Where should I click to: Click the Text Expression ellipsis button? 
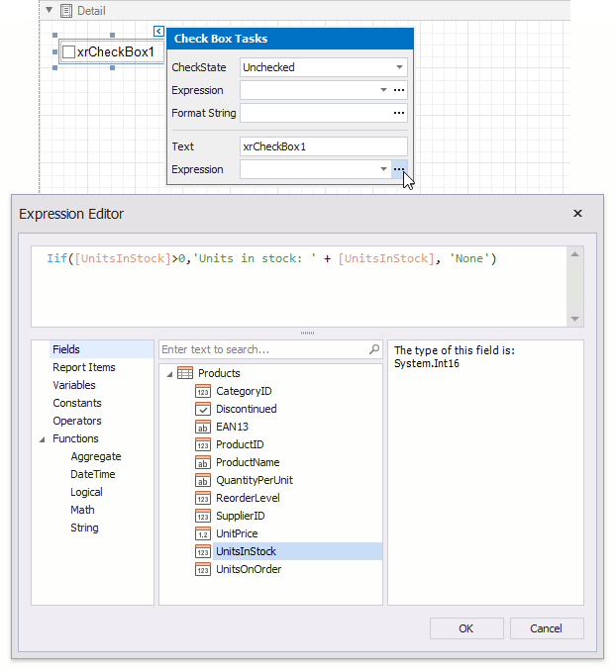click(399, 169)
